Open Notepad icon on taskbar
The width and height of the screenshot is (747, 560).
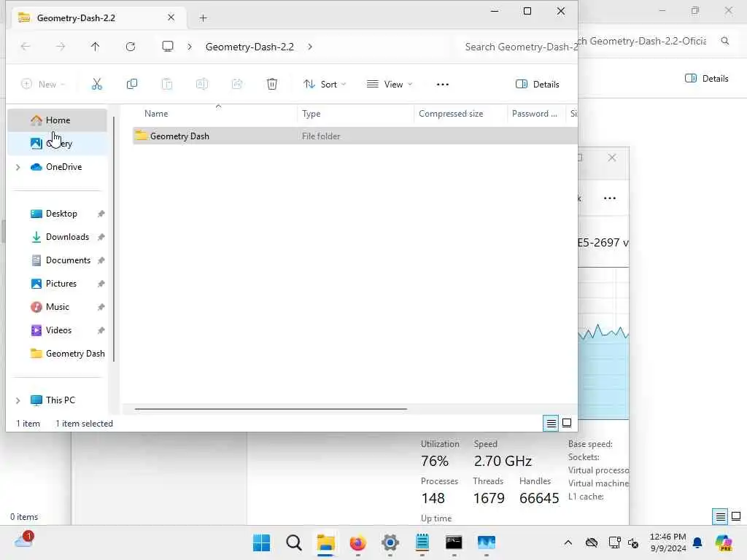coord(422,542)
